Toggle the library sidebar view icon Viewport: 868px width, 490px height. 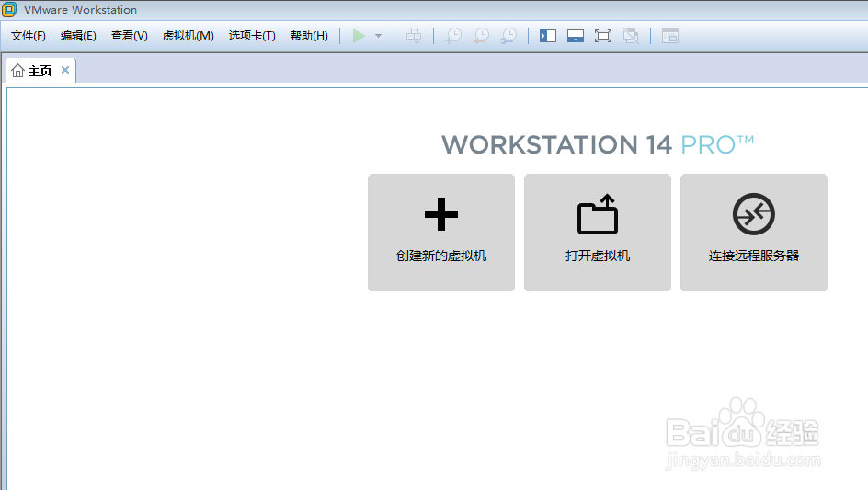pyautogui.click(x=547, y=36)
